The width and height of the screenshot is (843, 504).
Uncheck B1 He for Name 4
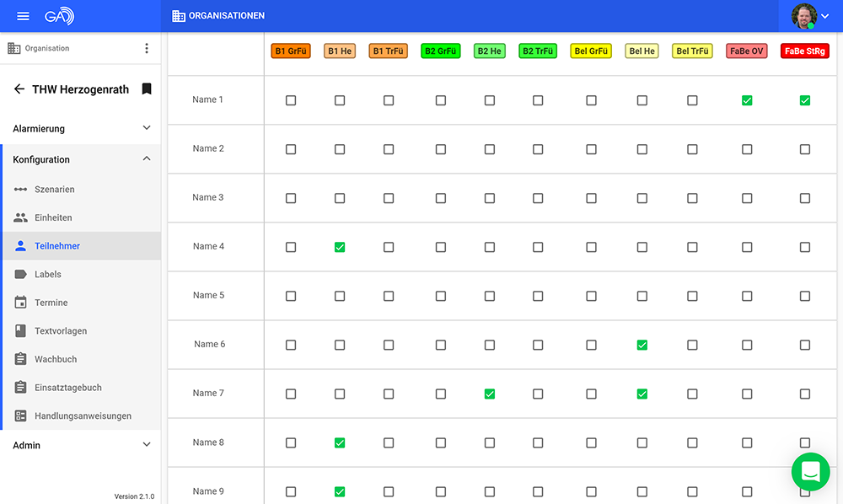340,247
